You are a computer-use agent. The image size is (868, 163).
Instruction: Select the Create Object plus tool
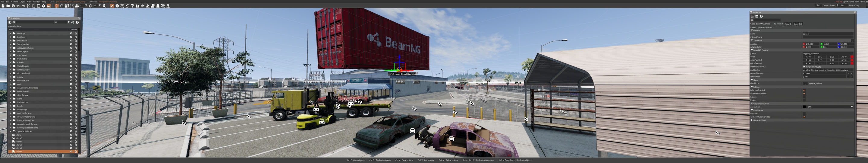coord(117,6)
